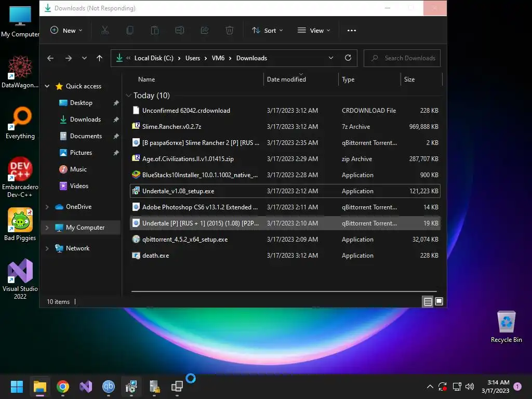Viewport: 532px width, 399px height.
Task: Select Adobe Photoshop CS6 torrent file
Action: click(285, 207)
